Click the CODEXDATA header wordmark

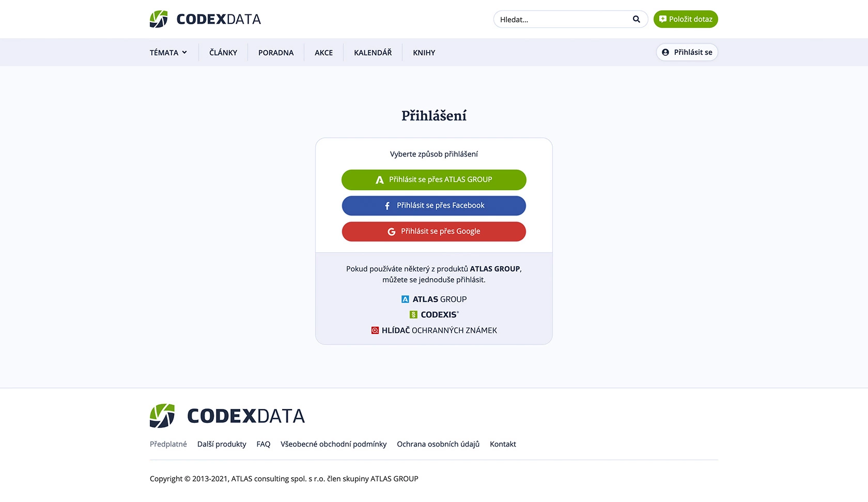pos(219,19)
